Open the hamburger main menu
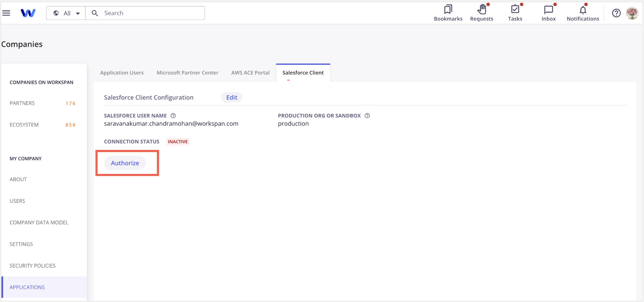This screenshot has width=644, height=302. pyautogui.click(x=6, y=13)
